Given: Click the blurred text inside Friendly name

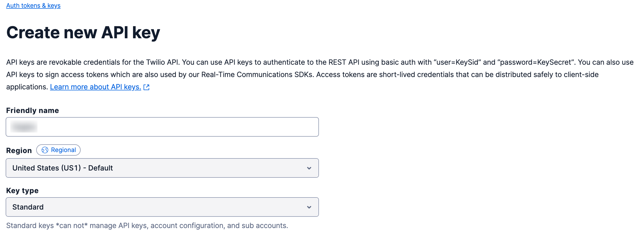Looking at the screenshot, I should (x=24, y=127).
